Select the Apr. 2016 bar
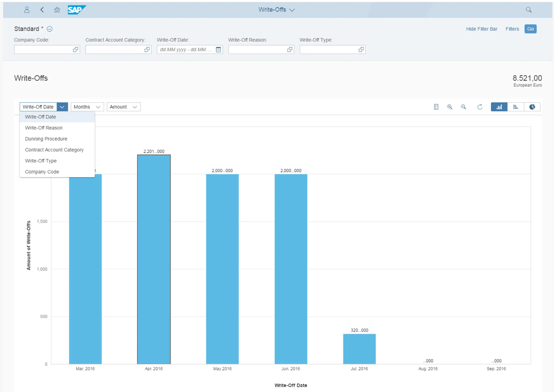 point(154,259)
